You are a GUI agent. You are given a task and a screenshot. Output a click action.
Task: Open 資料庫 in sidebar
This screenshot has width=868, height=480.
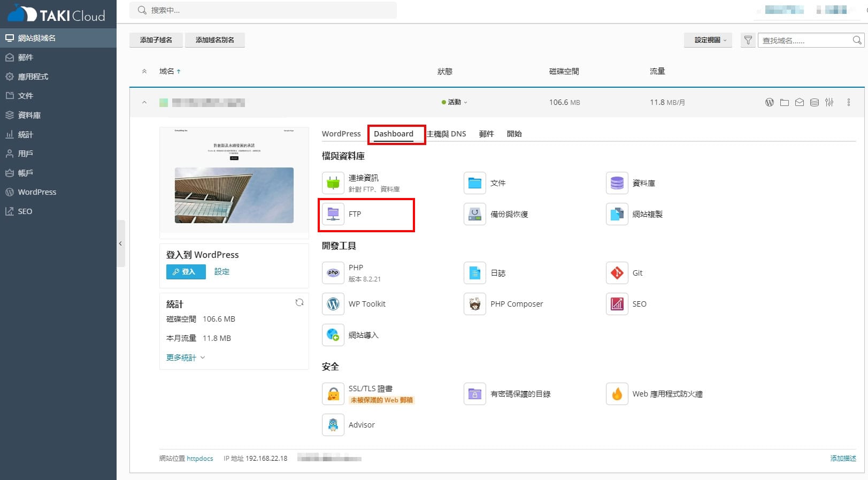58,115
